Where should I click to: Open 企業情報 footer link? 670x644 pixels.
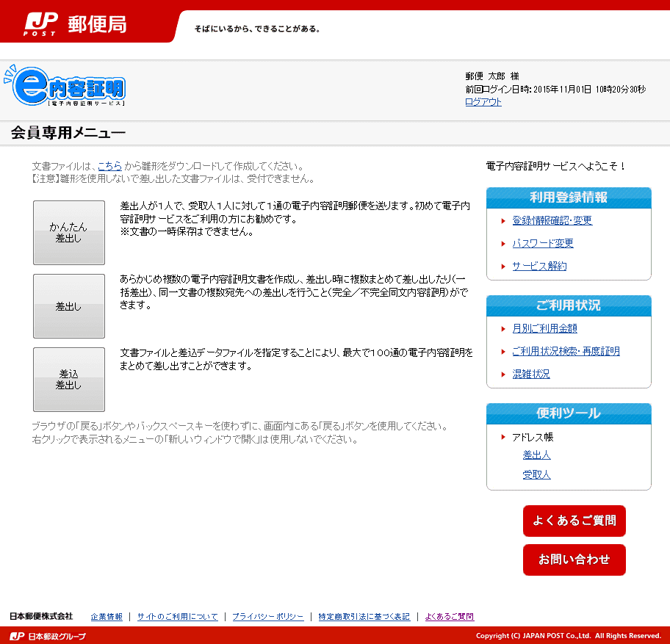click(107, 617)
